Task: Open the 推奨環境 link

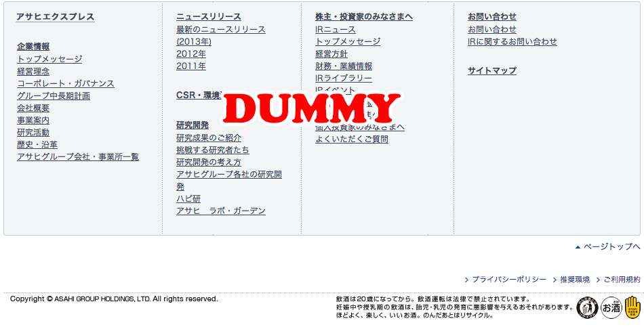Action: 574,280
